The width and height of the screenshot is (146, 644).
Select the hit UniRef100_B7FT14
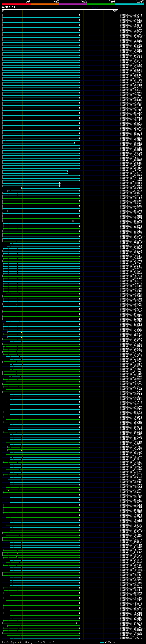click(x=131, y=191)
